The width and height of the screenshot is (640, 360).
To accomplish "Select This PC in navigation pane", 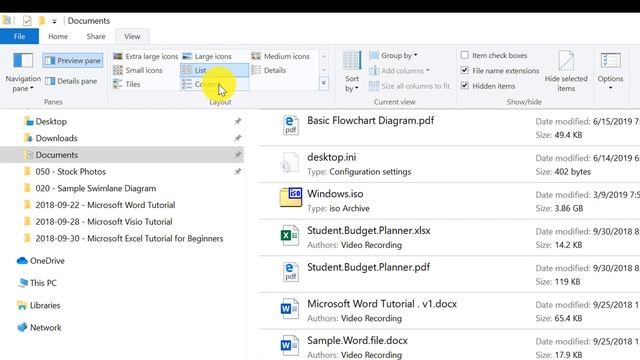I will coord(43,283).
